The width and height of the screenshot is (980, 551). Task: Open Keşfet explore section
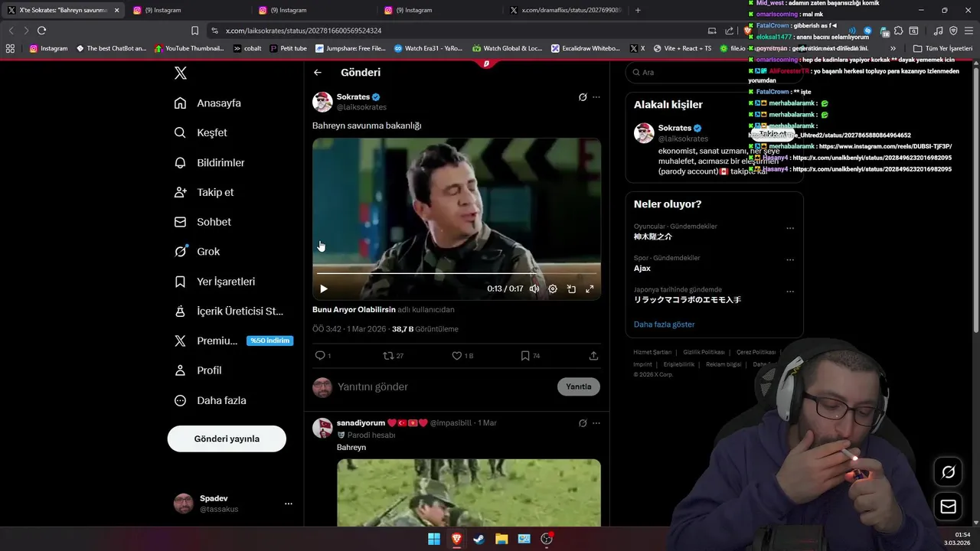click(x=201, y=132)
